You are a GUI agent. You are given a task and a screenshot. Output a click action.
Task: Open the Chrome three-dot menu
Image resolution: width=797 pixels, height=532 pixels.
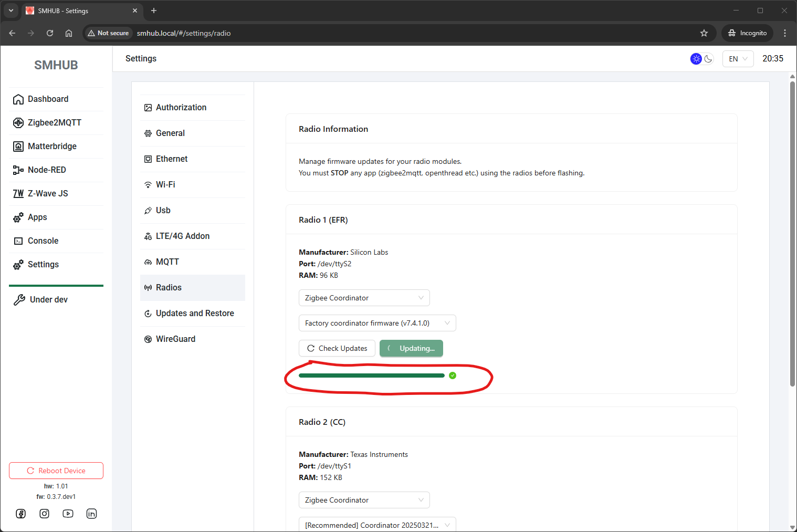tap(785, 33)
